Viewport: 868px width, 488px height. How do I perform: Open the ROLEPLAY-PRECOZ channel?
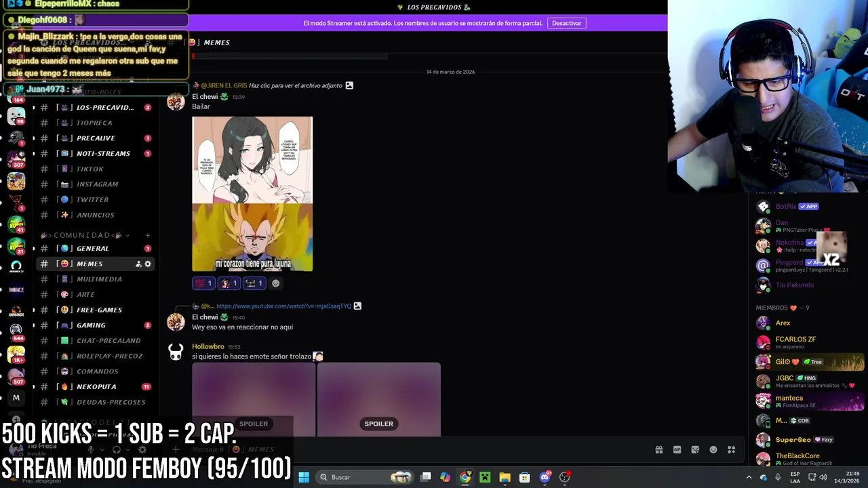pyautogui.click(x=96, y=356)
